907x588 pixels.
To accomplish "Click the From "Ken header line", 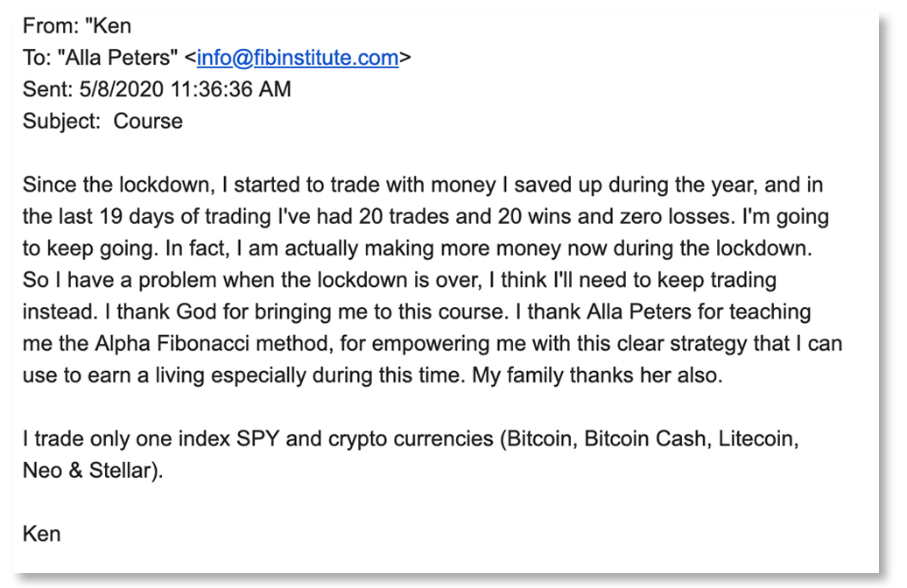I will [77, 26].
